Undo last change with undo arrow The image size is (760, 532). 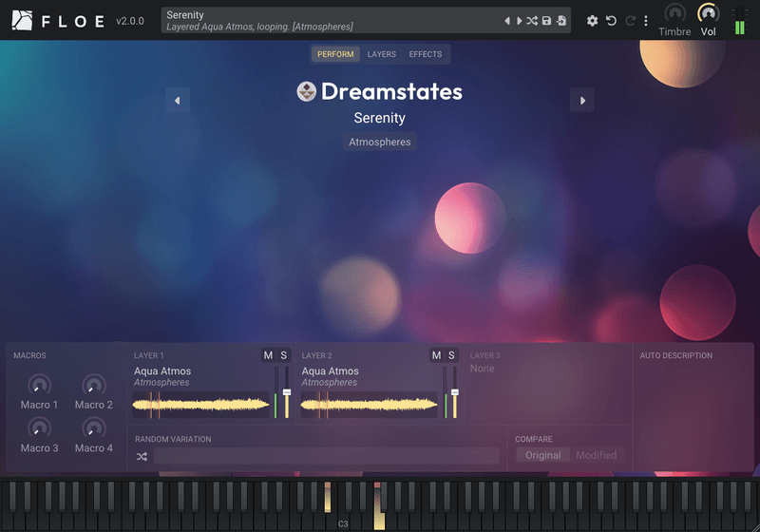coord(611,21)
